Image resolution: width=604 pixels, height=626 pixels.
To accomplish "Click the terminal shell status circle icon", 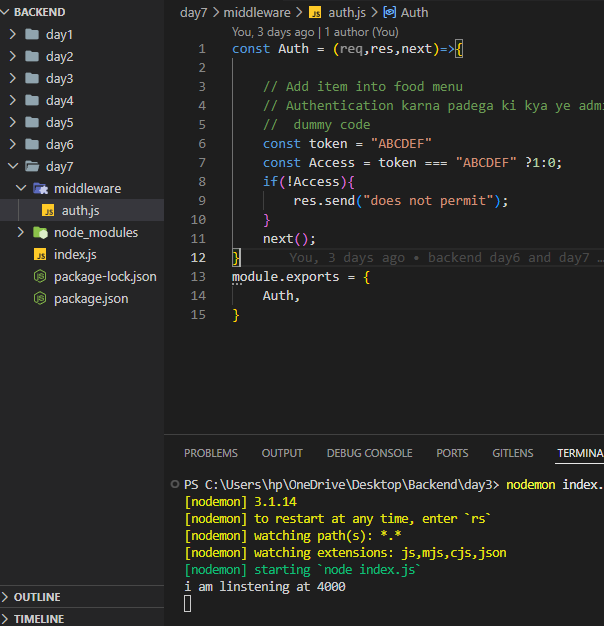I will [x=175, y=484].
